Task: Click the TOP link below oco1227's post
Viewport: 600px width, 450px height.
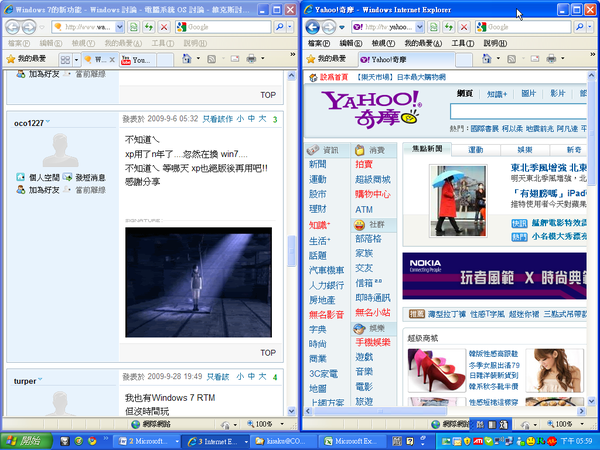Action: coord(268,352)
